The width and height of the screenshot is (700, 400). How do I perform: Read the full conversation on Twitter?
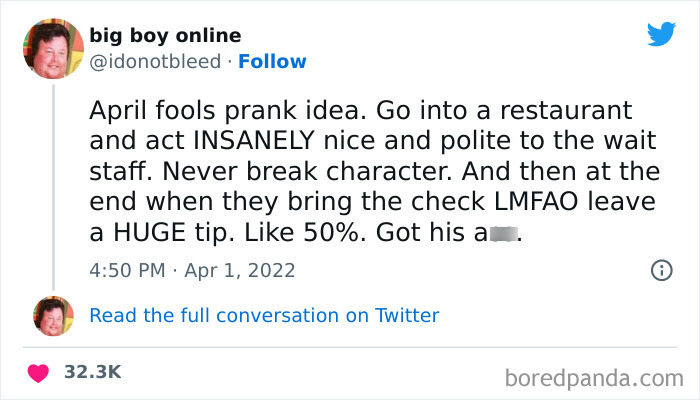264,315
